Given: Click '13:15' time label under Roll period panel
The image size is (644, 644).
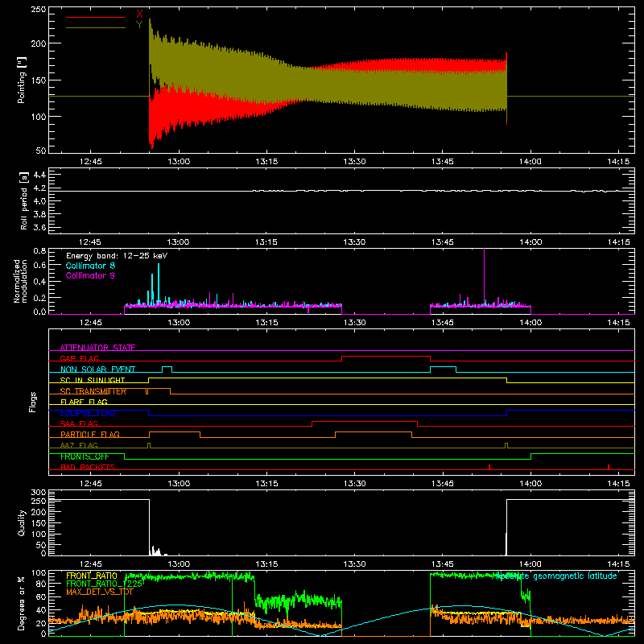Looking at the screenshot, I should (266, 242).
